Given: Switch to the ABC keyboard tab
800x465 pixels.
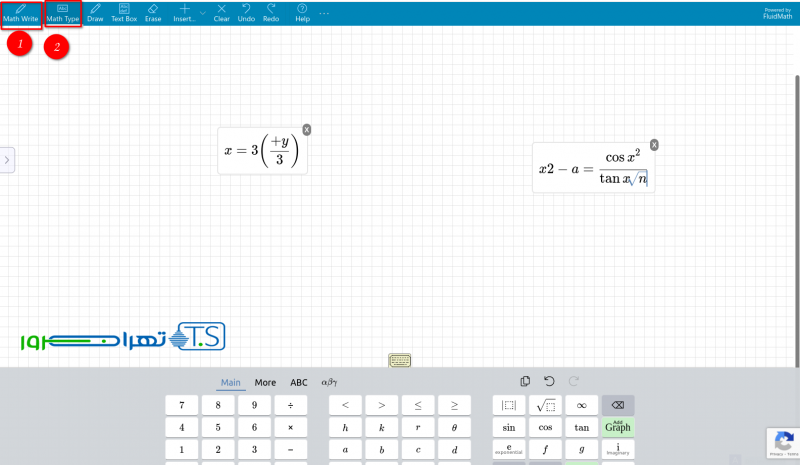Looking at the screenshot, I should tap(299, 382).
